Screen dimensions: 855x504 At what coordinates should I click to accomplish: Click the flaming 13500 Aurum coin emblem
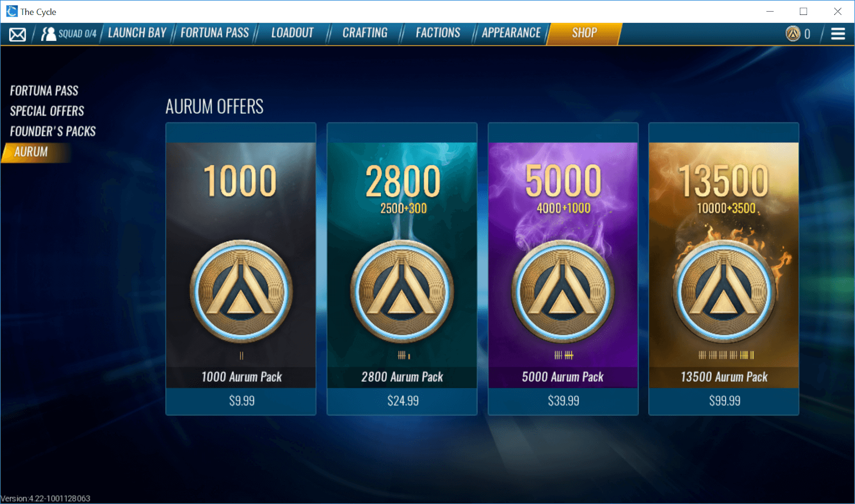[x=725, y=292]
